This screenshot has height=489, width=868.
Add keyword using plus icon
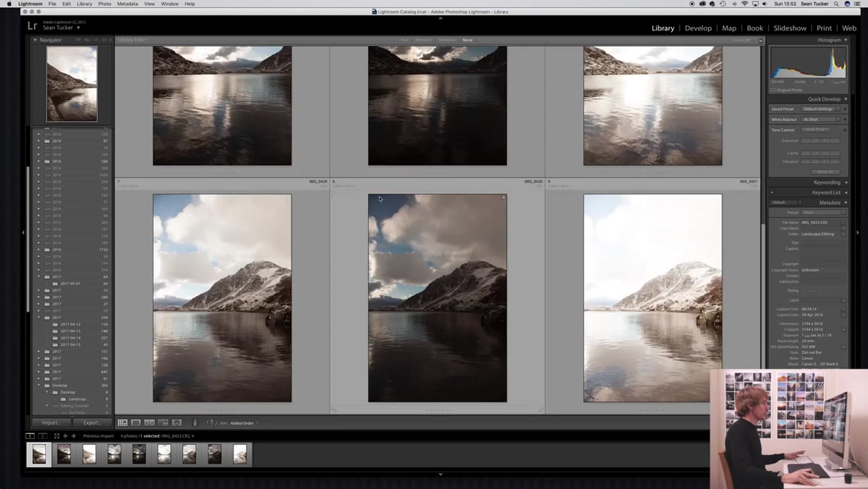point(773,192)
